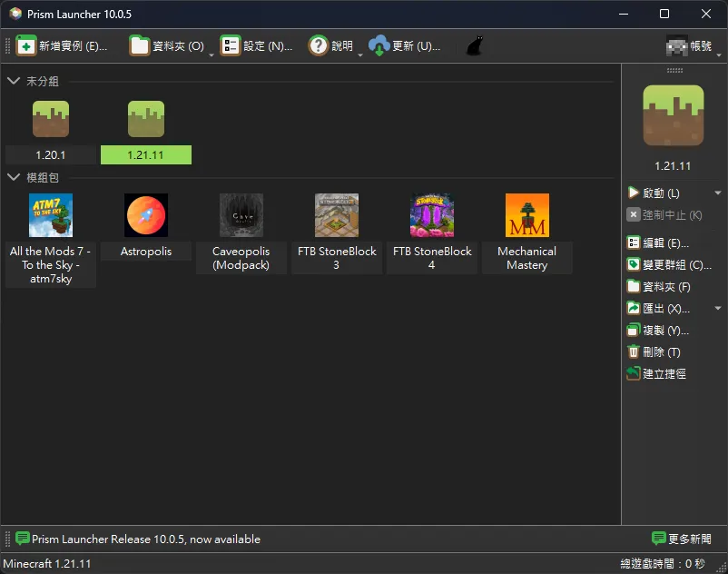This screenshot has width=728, height=574.
Task: Open dropdown arrow beside 啟動 launch
Action: point(718,193)
